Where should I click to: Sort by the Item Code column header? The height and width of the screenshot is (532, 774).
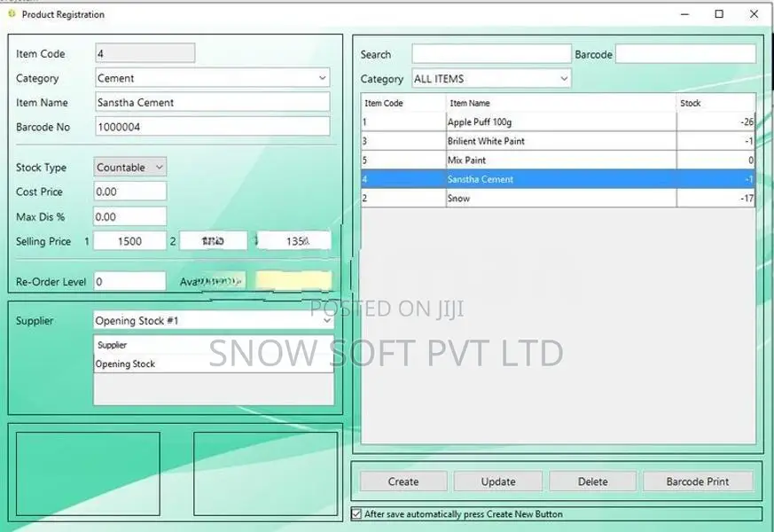[x=403, y=103]
